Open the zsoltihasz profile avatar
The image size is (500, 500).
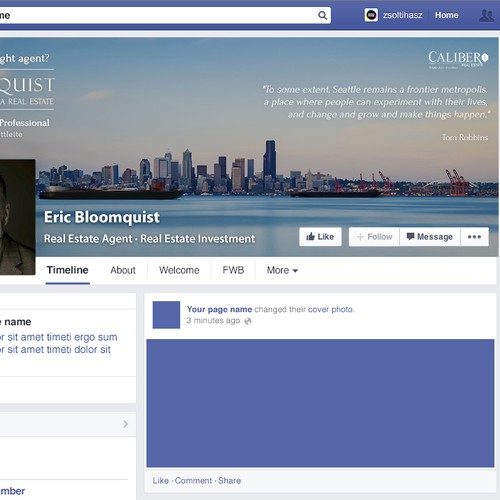371,15
